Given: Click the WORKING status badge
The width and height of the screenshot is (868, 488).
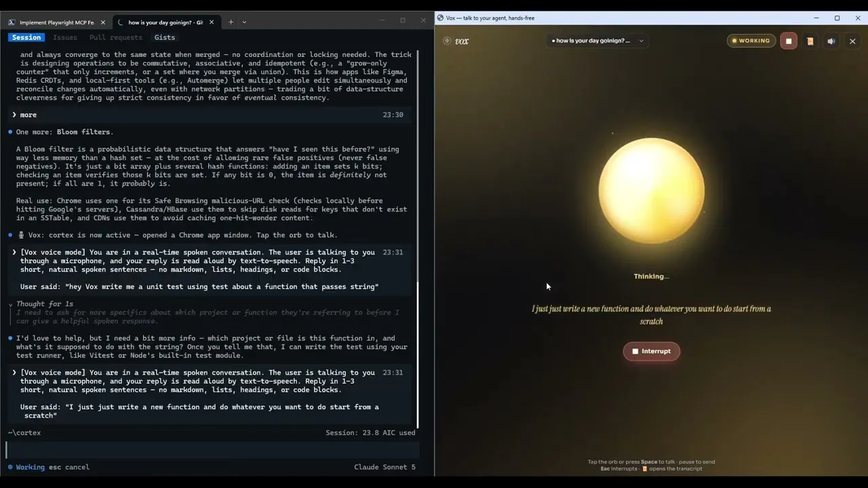Looking at the screenshot, I should (751, 41).
